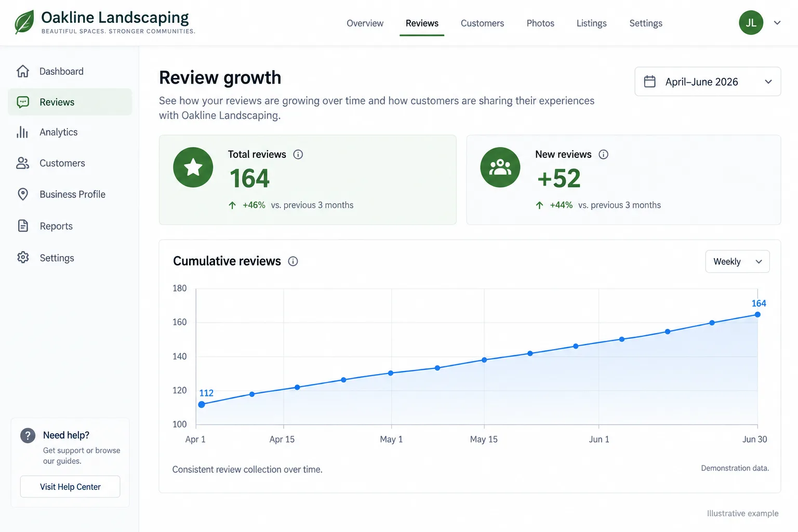Click the Analytics bar chart icon
This screenshot has width=798, height=532.
tap(22, 132)
